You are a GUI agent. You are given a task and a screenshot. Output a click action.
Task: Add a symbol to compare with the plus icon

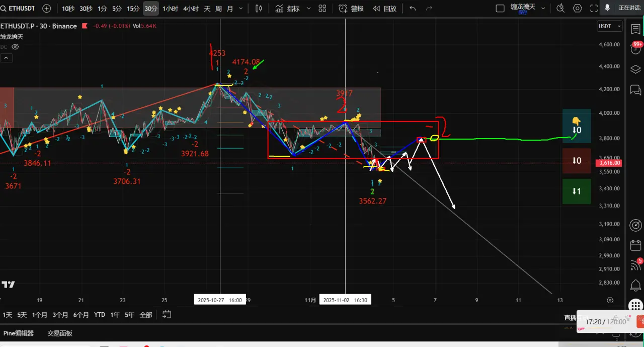click(47, 9)
